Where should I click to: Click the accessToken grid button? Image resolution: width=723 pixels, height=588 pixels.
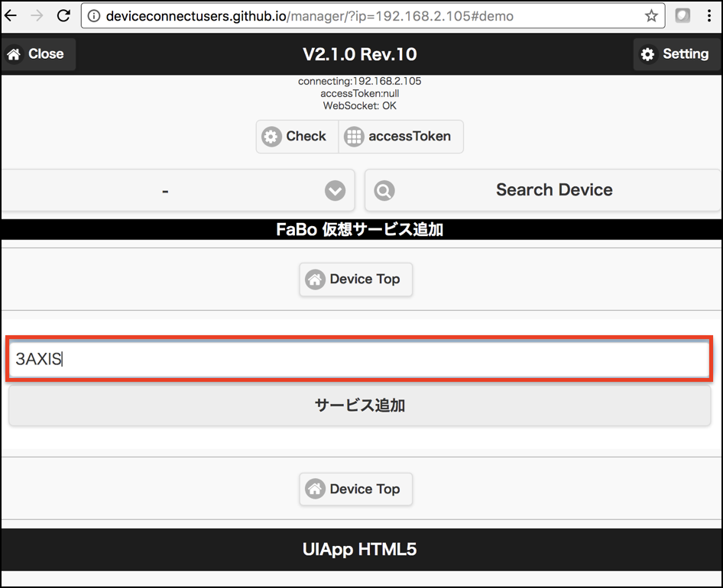pyautogui.click(x=400, y=137)
